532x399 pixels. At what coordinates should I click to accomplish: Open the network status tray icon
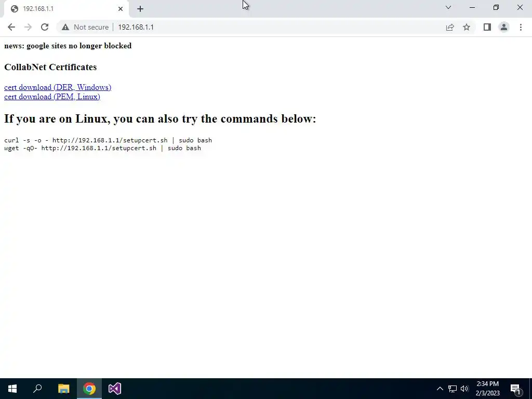click(453, 389)
